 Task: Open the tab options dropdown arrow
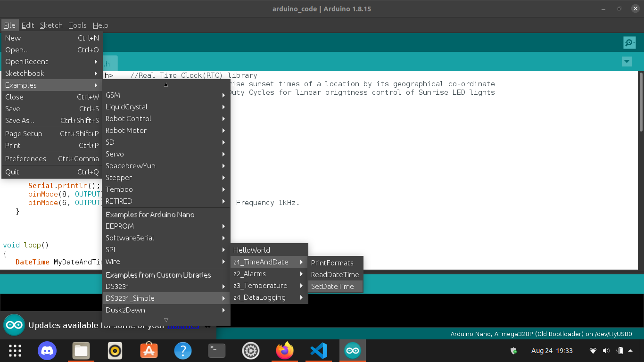coord(627,61)
